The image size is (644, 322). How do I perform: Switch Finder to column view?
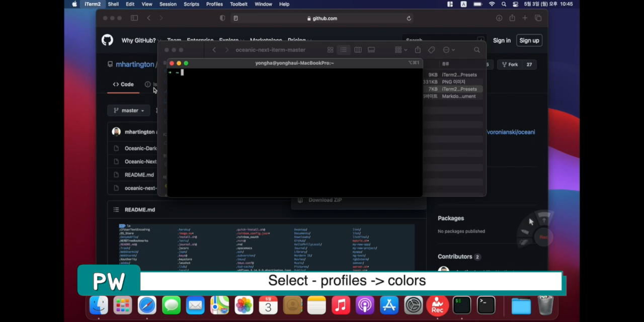[358, 50]
